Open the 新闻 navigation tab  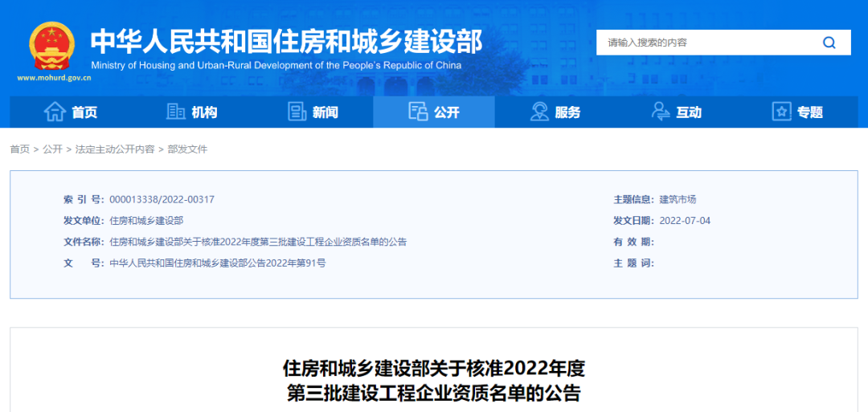325,112
